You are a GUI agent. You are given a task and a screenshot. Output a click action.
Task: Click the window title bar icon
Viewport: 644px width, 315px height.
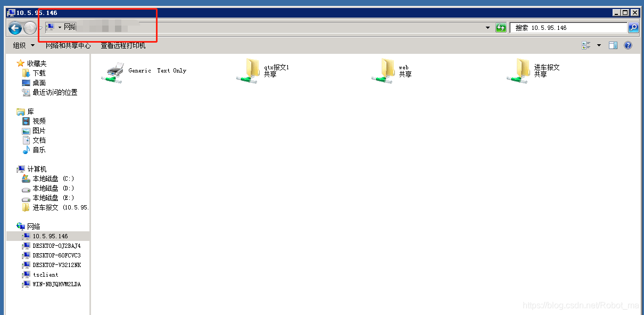pos(12,12)
